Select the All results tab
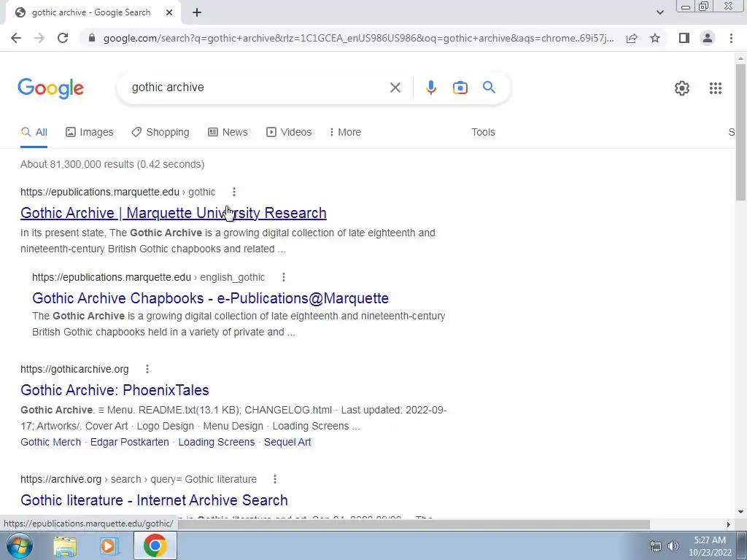The width and height of the screenshot is (747, 560). (x=34, y=133)
